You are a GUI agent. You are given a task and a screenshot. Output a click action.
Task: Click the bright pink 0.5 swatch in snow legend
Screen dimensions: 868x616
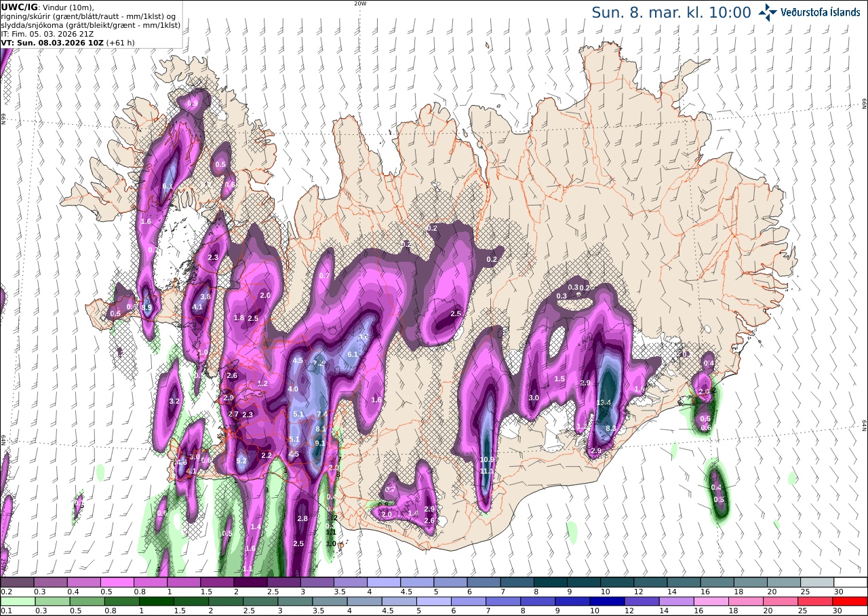117,582
